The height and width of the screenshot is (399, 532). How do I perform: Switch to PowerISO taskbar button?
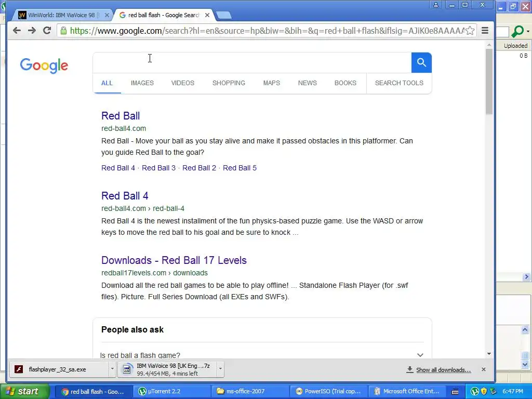(x=328, y=391)
